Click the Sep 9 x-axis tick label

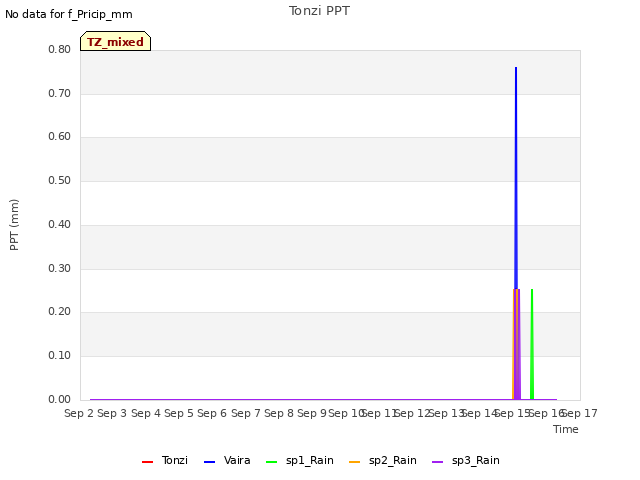[312, 413]
